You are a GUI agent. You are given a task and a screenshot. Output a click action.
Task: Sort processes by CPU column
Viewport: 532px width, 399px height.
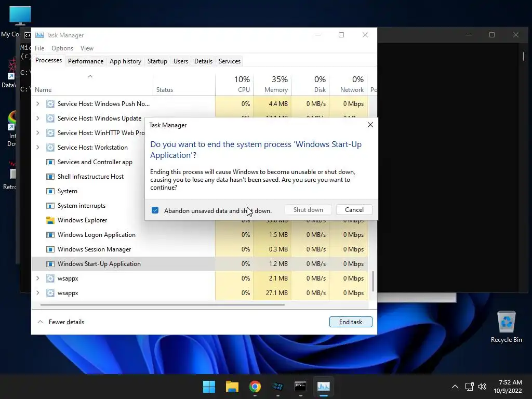click(x=234, y=84)
